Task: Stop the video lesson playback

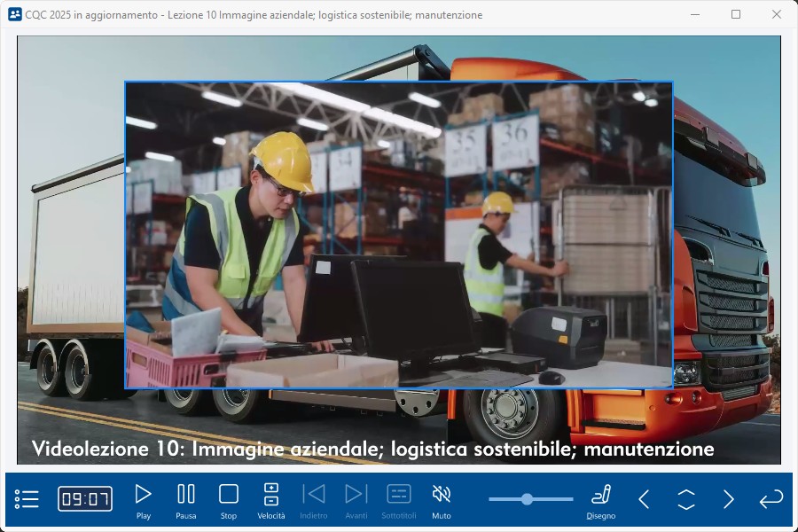Action: [229, 499]
